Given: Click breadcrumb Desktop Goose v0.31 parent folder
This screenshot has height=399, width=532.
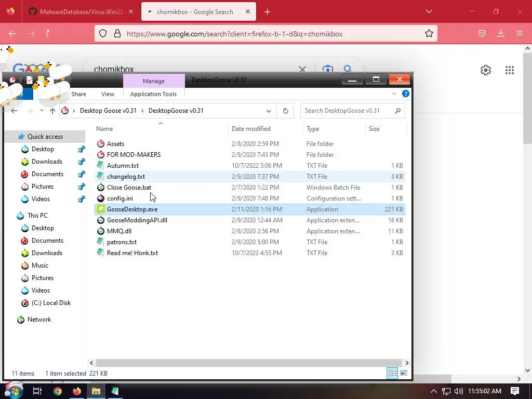Looking at the screenshot, I should pos(108,111).
